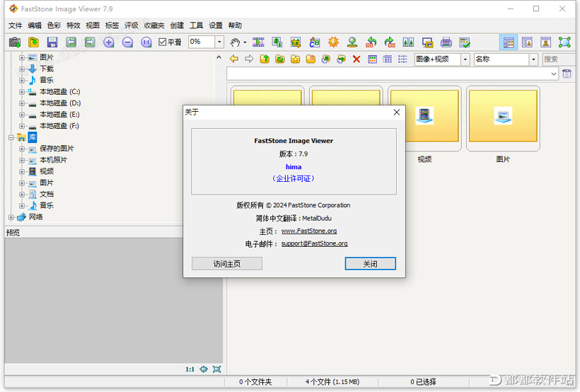Click fit-to-window icon in preview footer

click(217, 369)
